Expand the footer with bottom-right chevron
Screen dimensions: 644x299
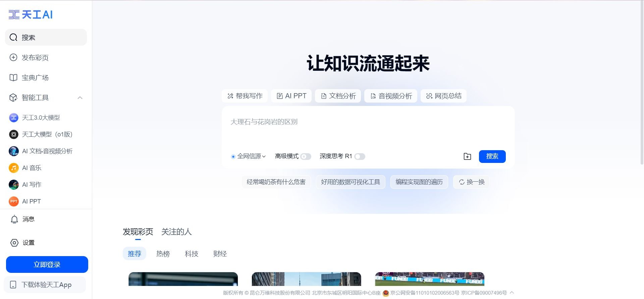coord(512,293)
